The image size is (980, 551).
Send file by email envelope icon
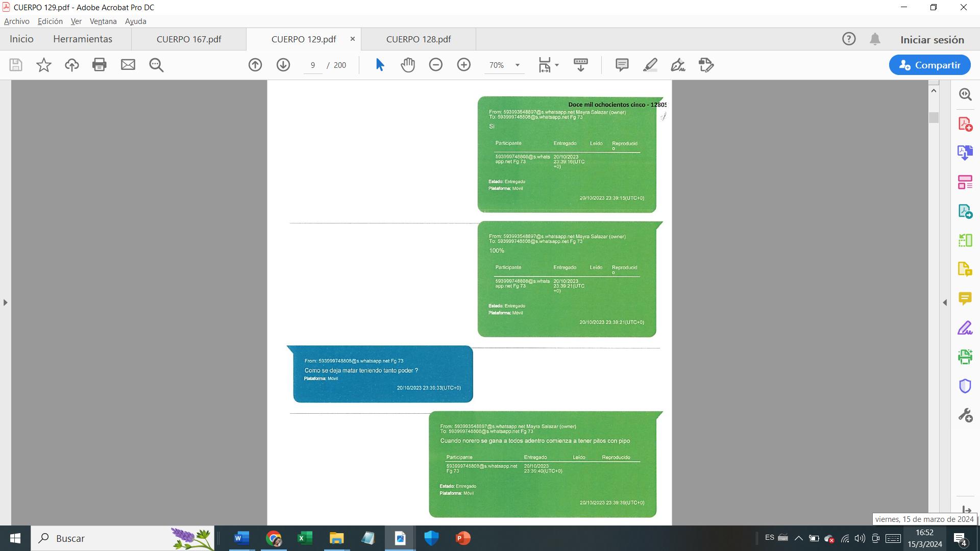coord(128,65)
